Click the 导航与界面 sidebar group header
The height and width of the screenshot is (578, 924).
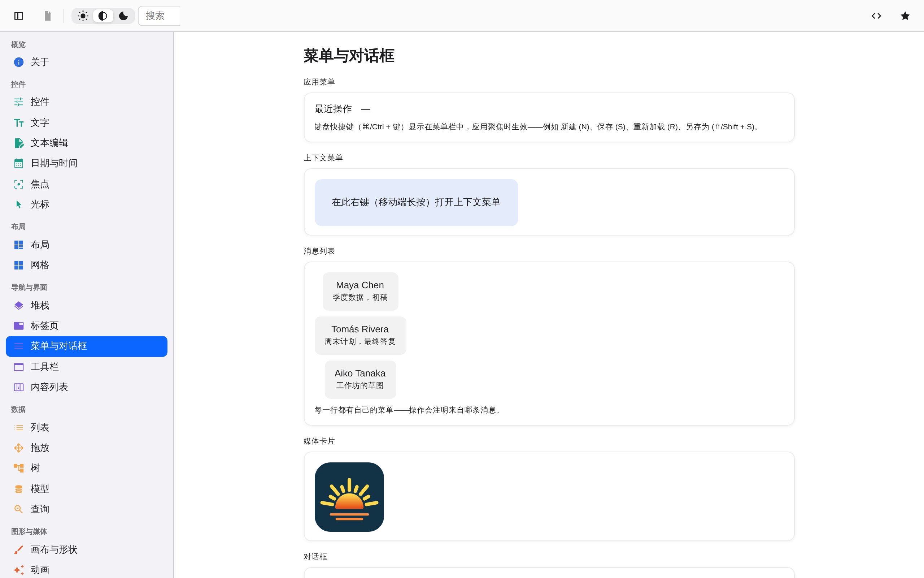[29, 288]
